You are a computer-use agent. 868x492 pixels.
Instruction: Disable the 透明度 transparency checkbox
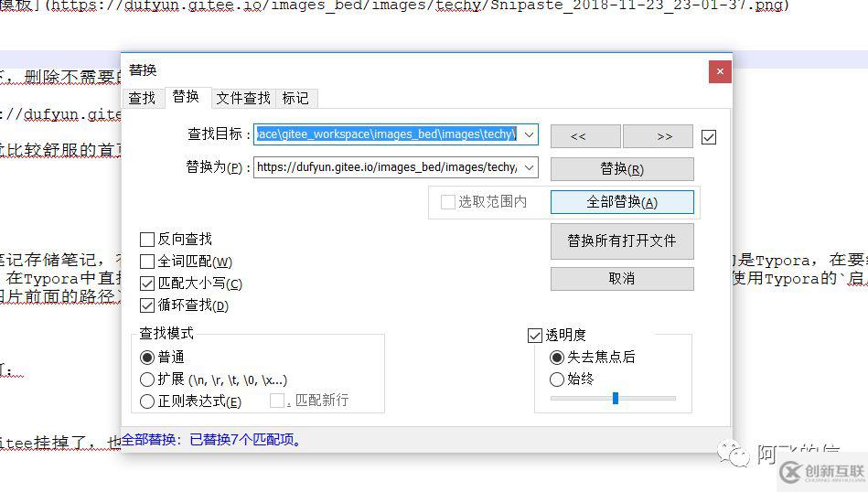[x=535, y=336]
